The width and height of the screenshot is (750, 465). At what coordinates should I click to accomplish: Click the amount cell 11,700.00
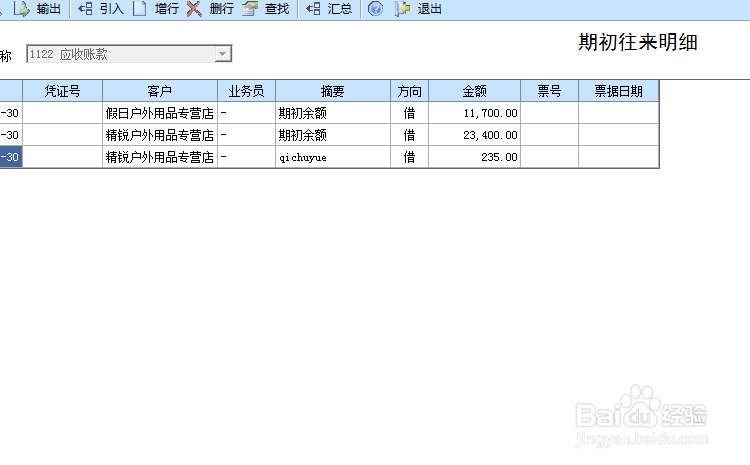pos(474,113)
